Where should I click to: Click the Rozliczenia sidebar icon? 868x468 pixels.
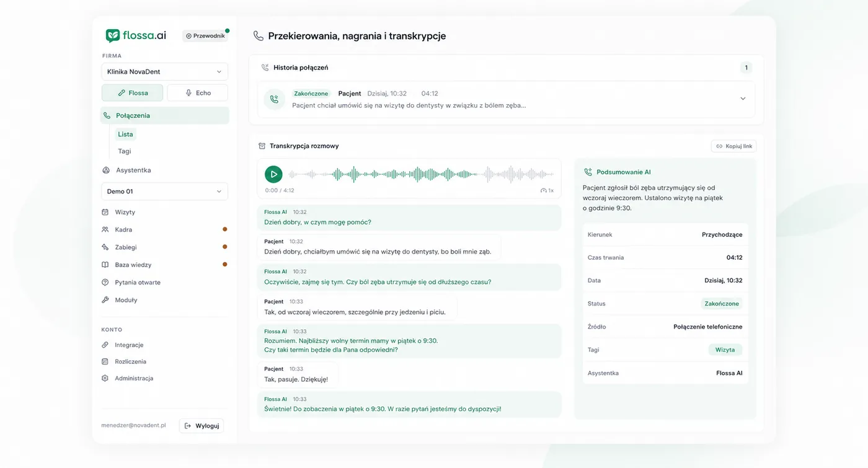tap(105, 361)
